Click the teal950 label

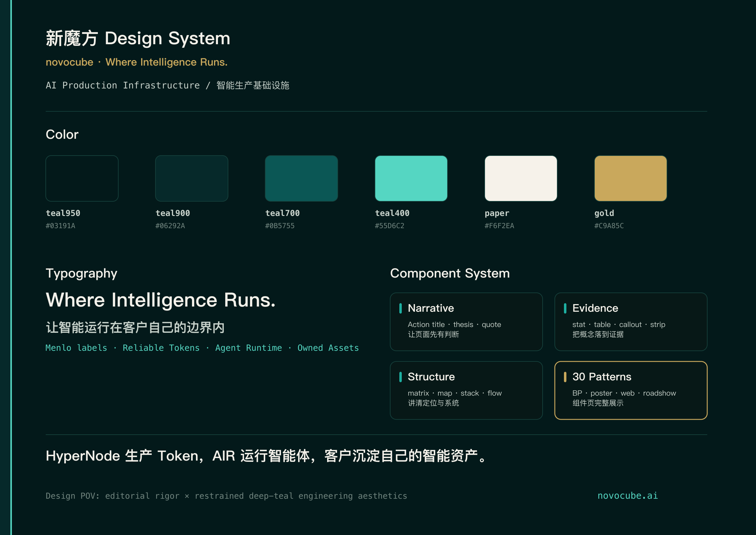[x=63, y=213]
